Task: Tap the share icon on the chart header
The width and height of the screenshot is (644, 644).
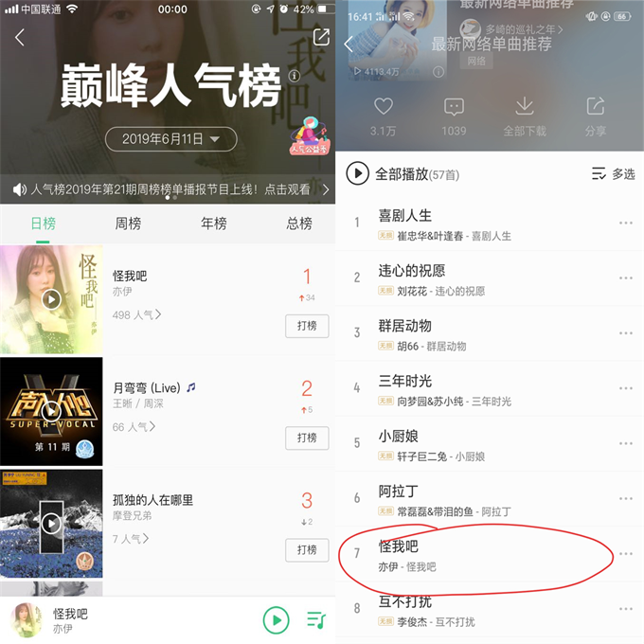Action: [x=321, y=37]
